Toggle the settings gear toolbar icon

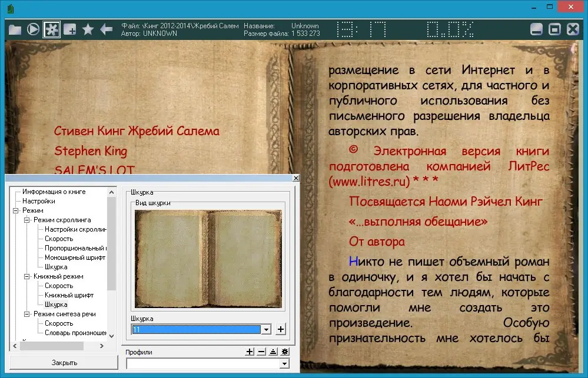pyautogui.click(x=51, y=29)
